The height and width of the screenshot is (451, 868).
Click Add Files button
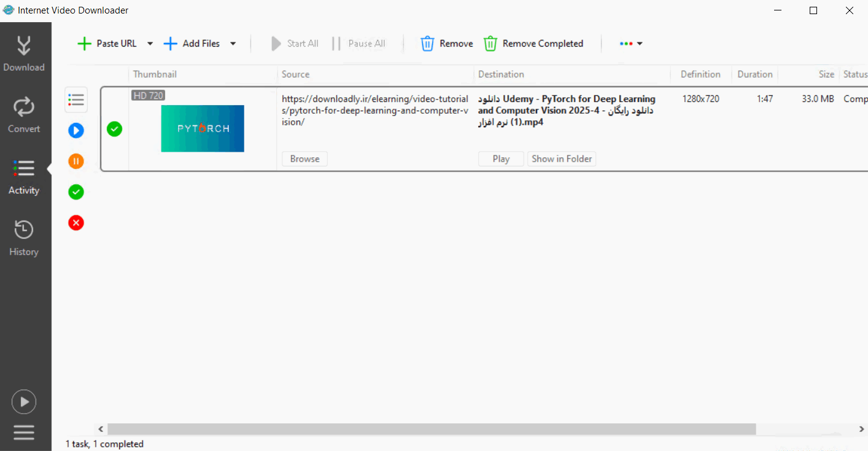[x=192, y=44]
